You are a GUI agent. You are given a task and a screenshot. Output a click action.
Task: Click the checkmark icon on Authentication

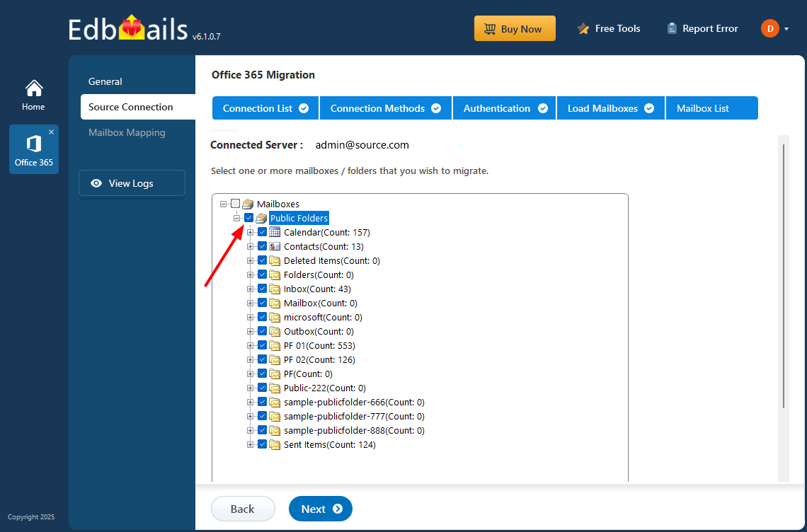(543, 108)
